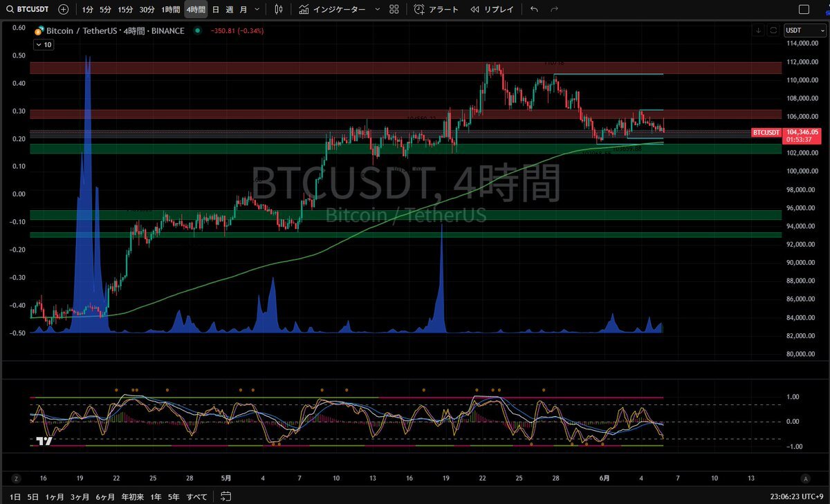This screenshot has height=504, width=830.
Task: Select the 4時間 interval
Action: click(196, 10)
